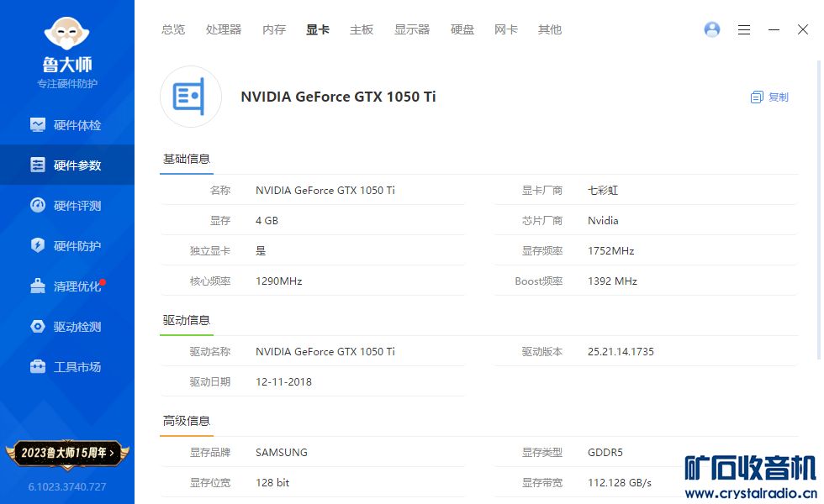
Task: Click the vertical scrollbar on the right
Action: pyautogui.click(x=818, y=210)
